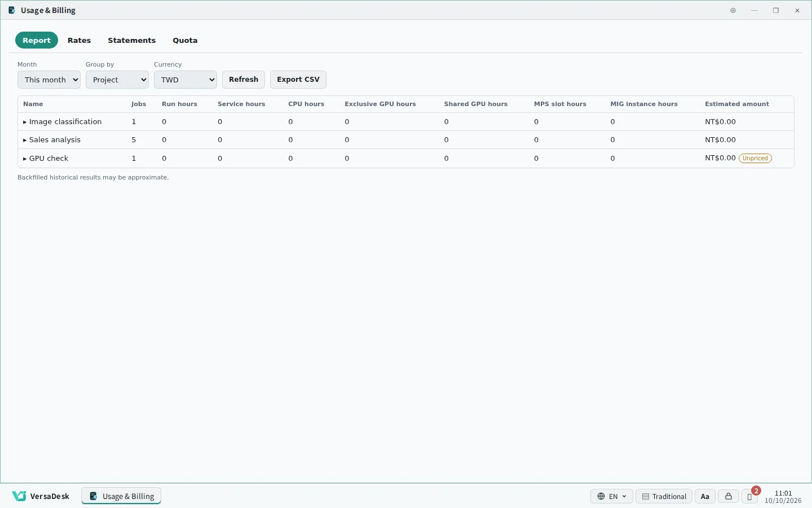Click the Aa font size button
This screenshot has height=508, width=812.
pyautogui.click(x=705, y=496)
